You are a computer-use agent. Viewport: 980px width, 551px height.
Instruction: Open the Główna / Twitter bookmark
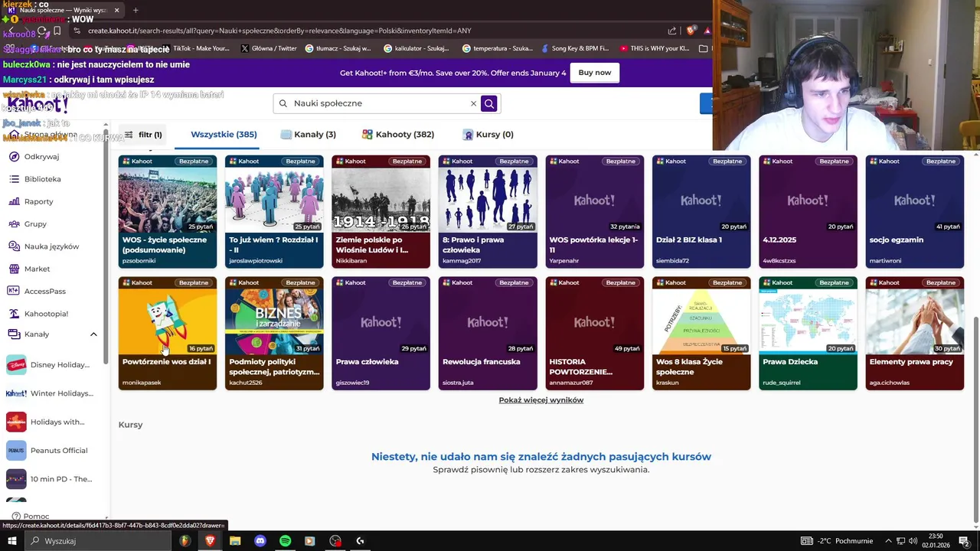click(268, 48)
